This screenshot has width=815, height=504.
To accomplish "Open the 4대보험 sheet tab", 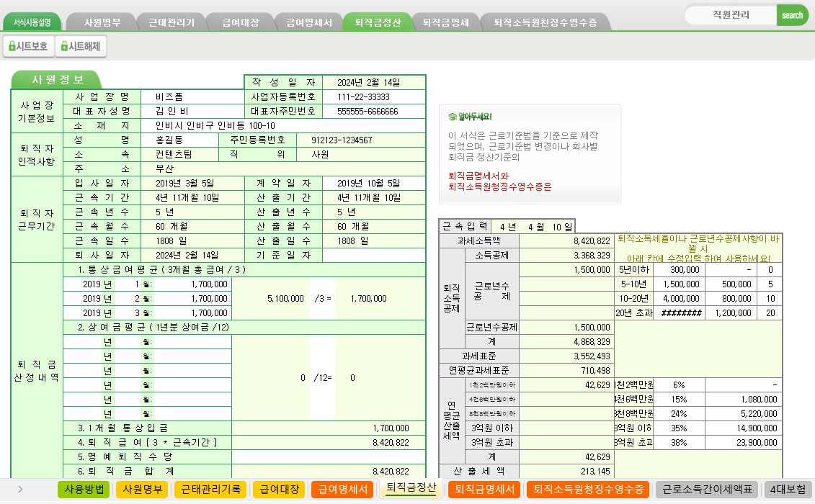I will [788, 490].
